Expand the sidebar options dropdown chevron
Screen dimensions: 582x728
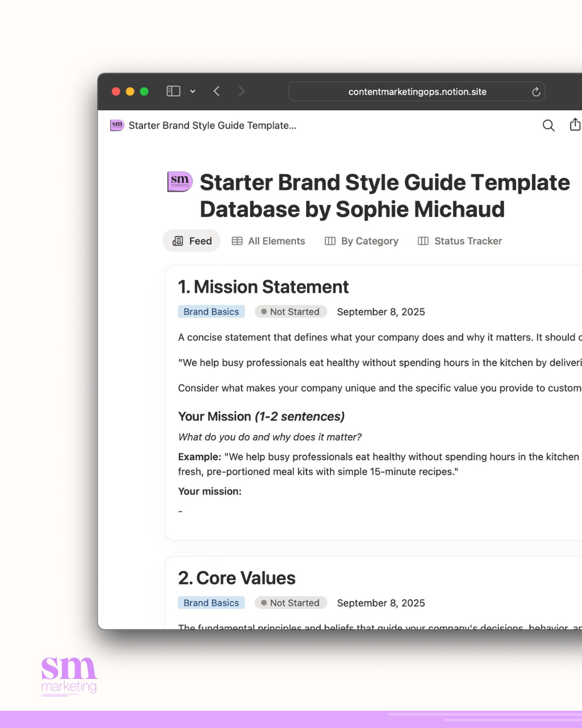coord(193,92)
